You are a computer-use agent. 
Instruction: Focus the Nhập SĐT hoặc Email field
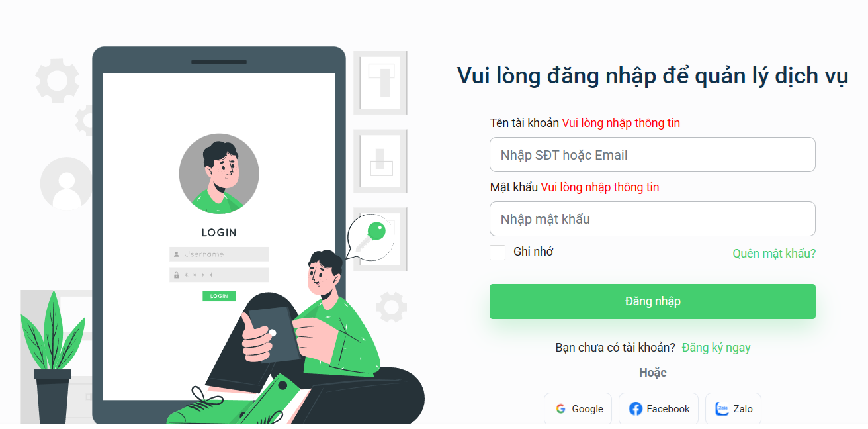pyautogui.click(x=652, y=155)
